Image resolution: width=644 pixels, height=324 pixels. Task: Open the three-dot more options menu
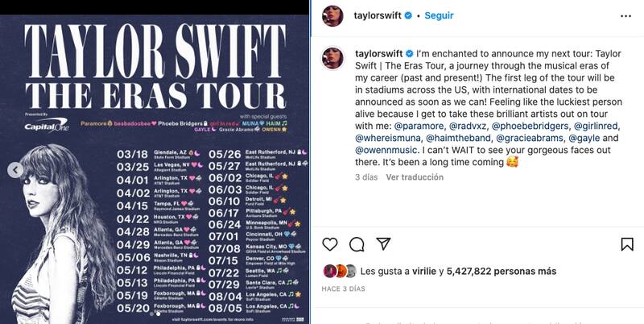tap(626, 15)
